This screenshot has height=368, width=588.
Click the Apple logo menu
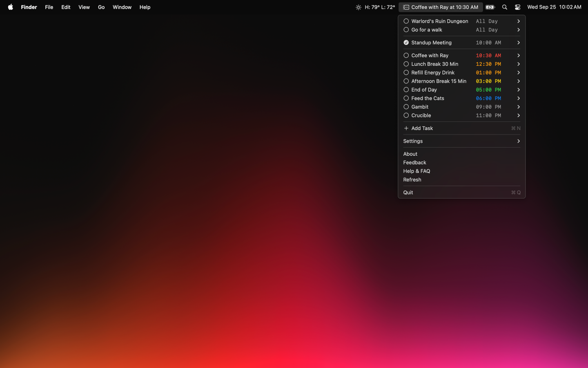coord(11,7)
